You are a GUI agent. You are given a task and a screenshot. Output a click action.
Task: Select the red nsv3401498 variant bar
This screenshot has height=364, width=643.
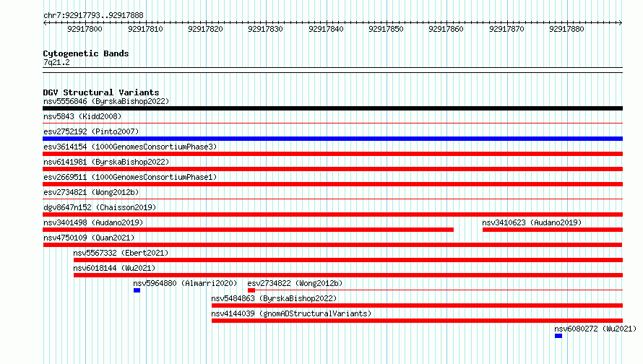pos(248,230)
